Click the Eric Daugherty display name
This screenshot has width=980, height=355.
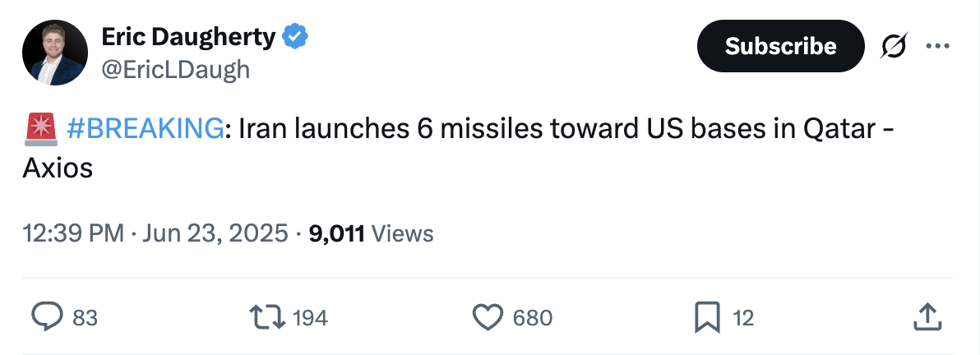click(187, 36)
